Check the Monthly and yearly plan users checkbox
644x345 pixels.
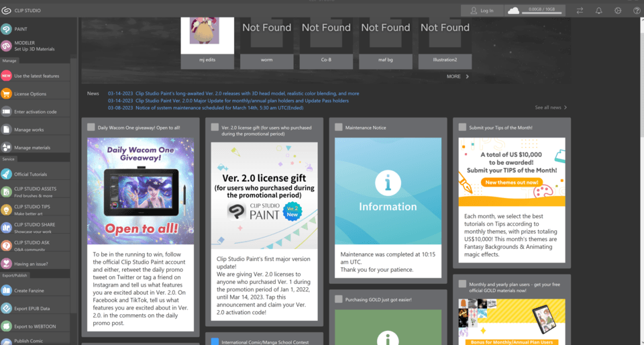click(x=462, y=284)
